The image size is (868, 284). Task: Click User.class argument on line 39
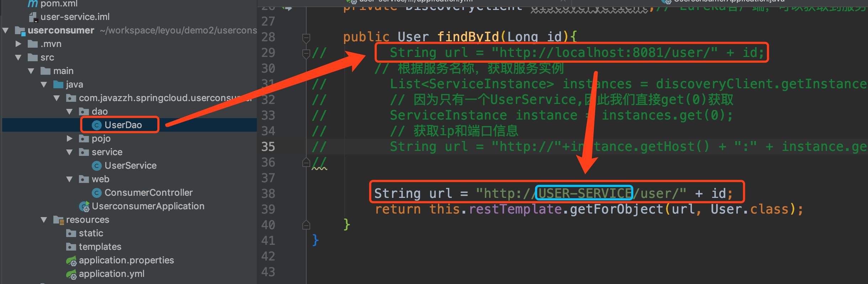tap(750, 209)
